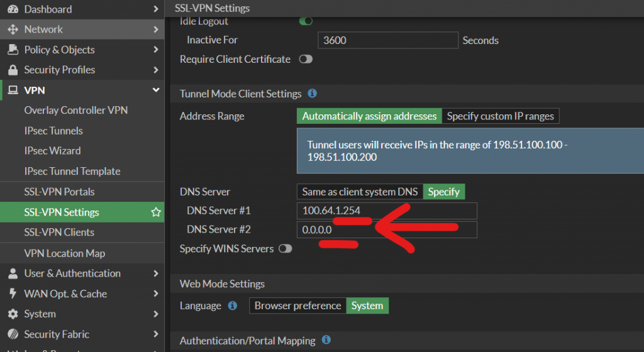
Task: Click the Web Mode Settings heading
Action: point(222,284)
